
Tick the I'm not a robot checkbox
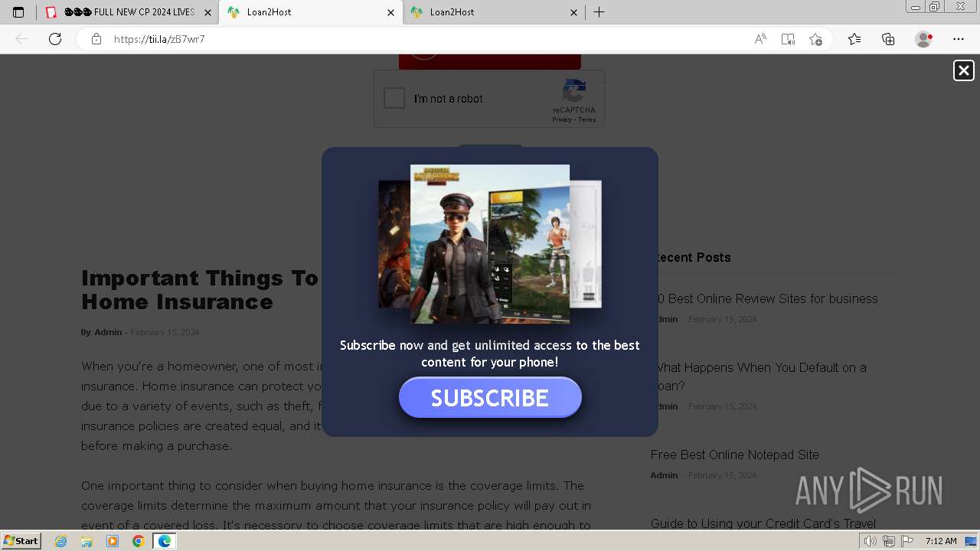coord(394,98)
